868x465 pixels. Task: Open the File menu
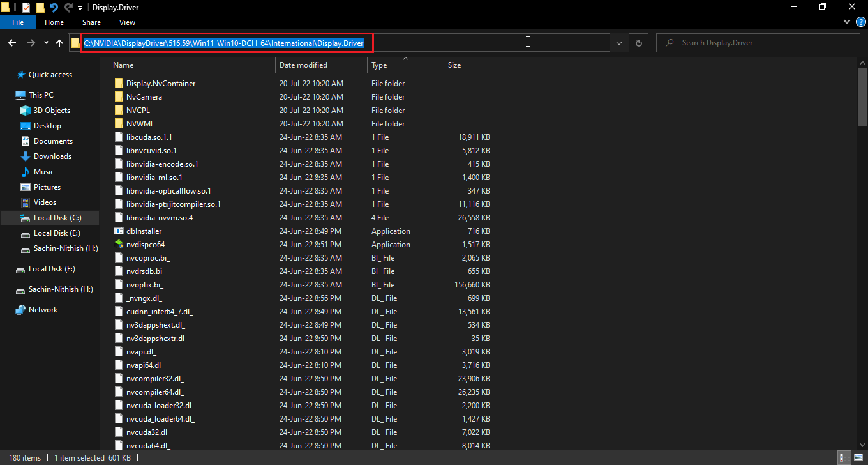18,22
